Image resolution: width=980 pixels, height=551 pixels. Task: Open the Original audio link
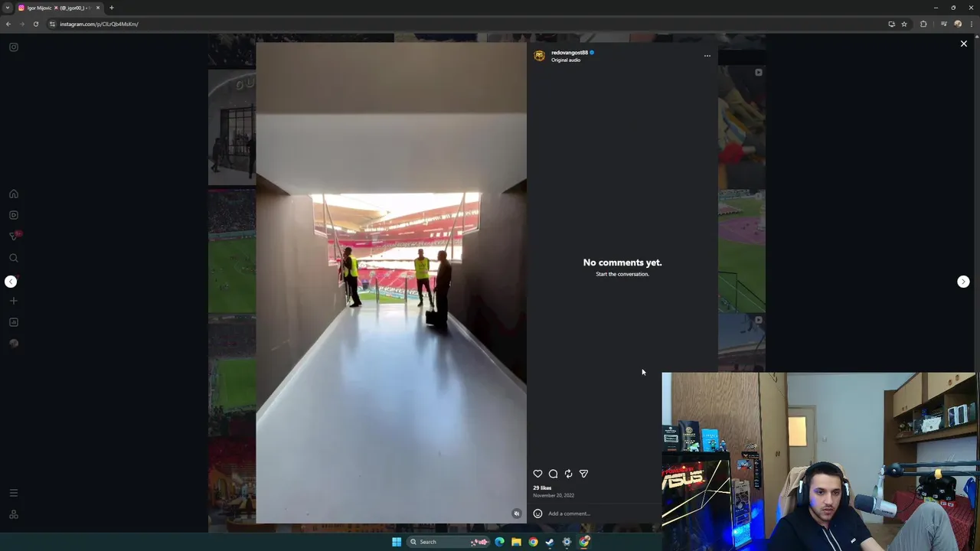pos(566,60)
